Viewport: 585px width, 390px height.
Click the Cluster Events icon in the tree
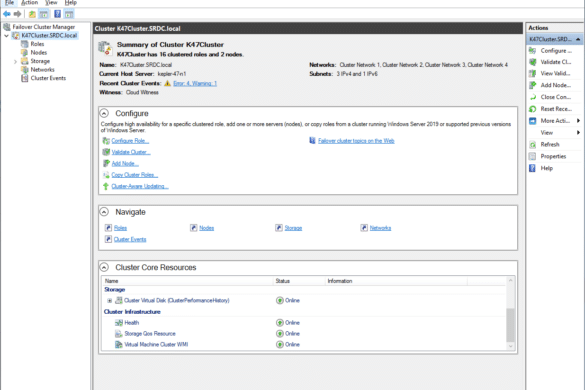pyautogui.click(x=25, y=78)
